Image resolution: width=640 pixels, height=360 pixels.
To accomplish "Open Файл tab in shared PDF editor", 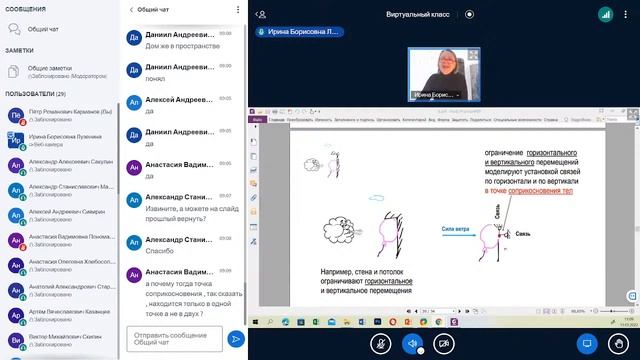I will (x=258, y=120).
